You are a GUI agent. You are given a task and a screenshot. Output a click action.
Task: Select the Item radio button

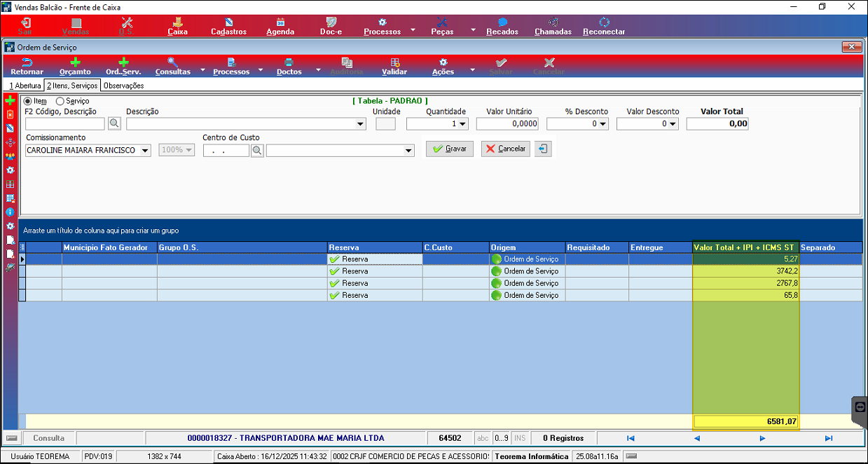[29, 101]
